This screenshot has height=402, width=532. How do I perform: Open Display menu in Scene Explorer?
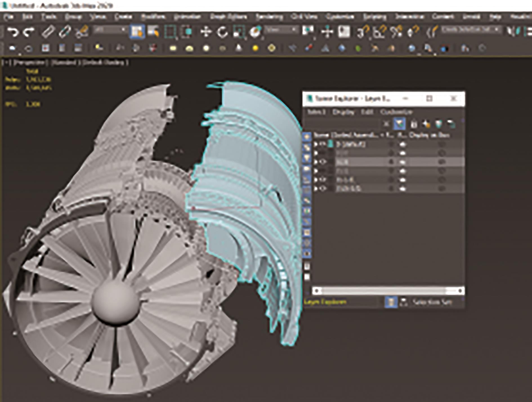(x=343, y=112)
